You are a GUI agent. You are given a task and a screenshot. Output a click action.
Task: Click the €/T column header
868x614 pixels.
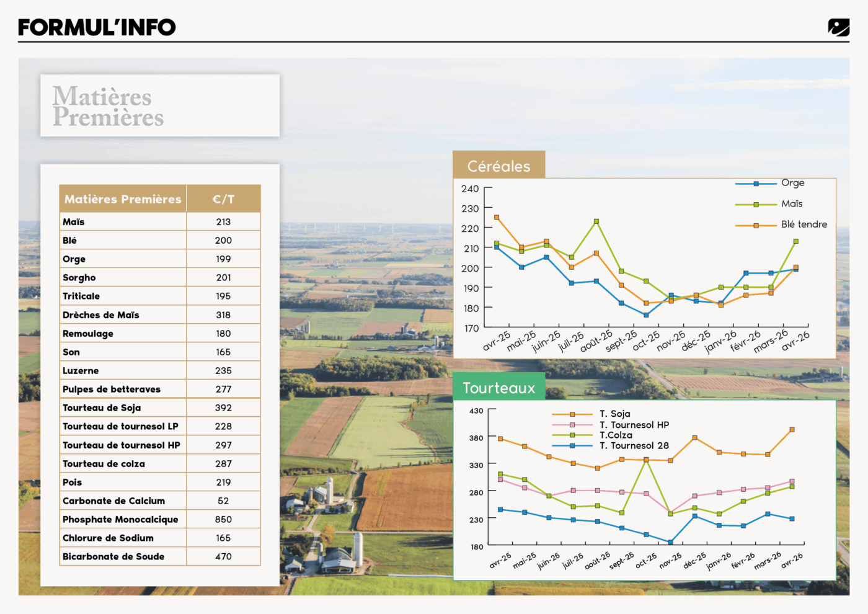click(x=223, y=199)
